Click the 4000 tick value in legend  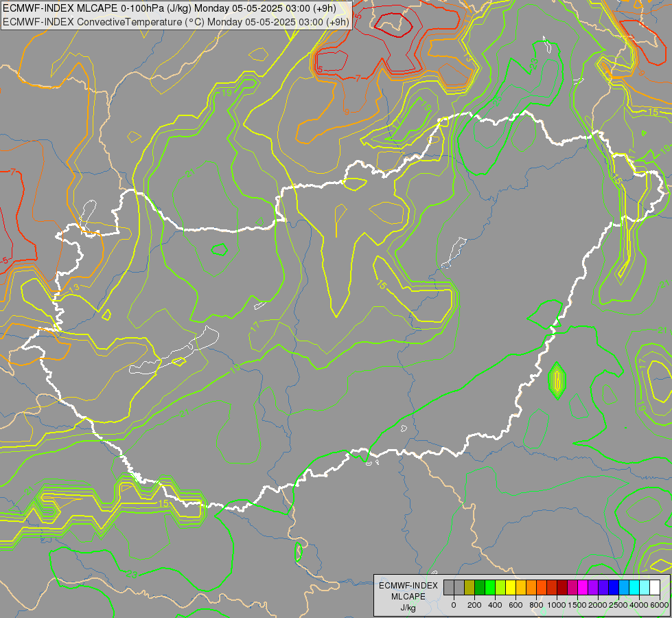(x=640, y=605)
